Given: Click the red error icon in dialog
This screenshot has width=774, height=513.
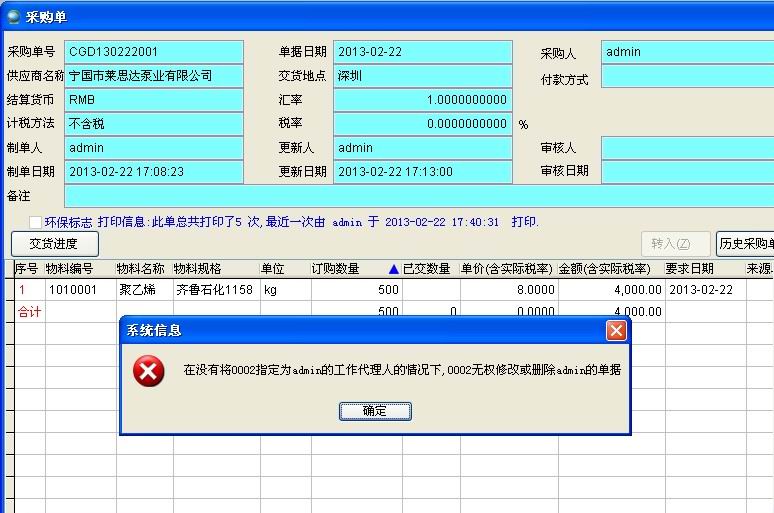Looking at the screenshot, I should (x=149, y=371).
